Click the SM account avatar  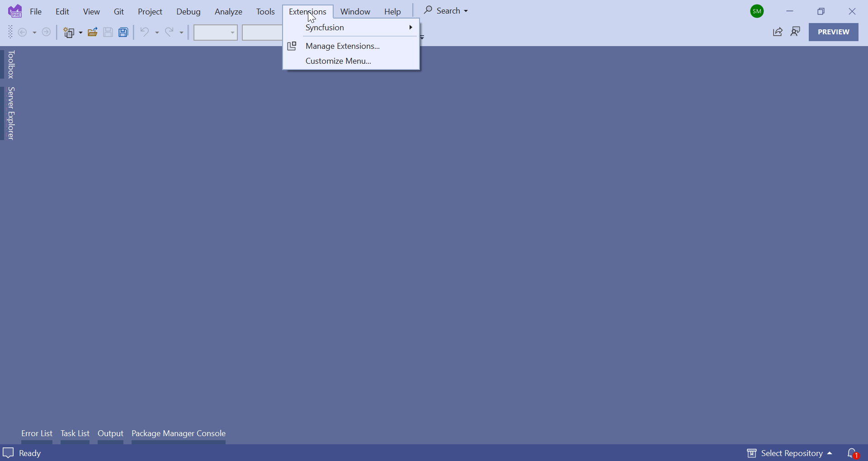pos(757,11)
